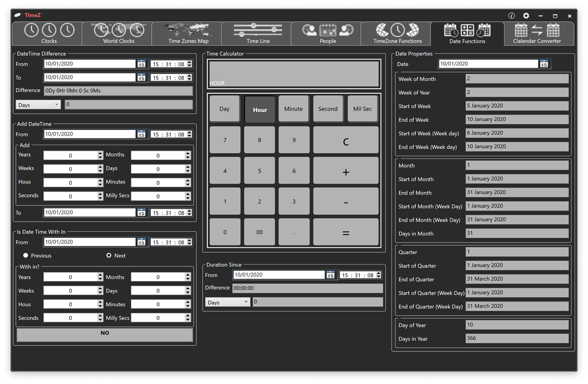Open calendar picker for Add DateTime From date

coord(141,134)
